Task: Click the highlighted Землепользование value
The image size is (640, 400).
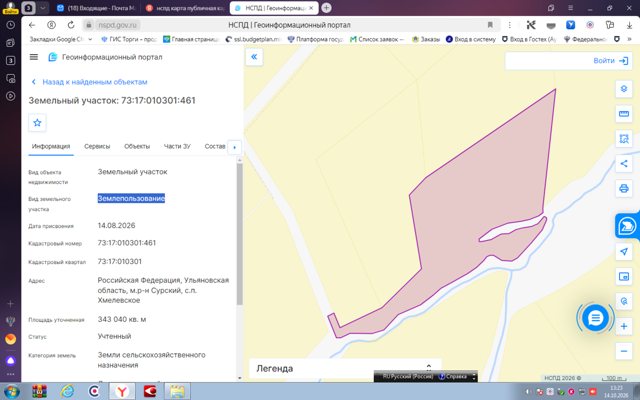Action: 131,198
